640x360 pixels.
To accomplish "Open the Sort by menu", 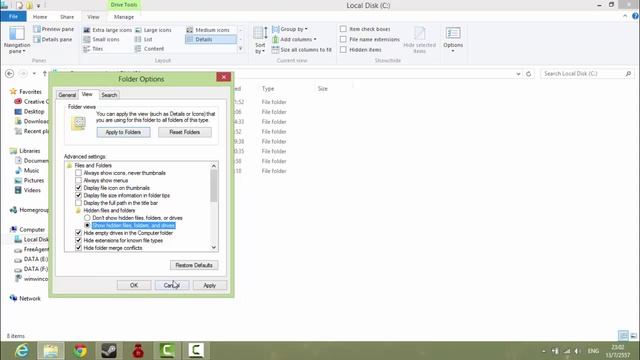I will click(260, 40).
